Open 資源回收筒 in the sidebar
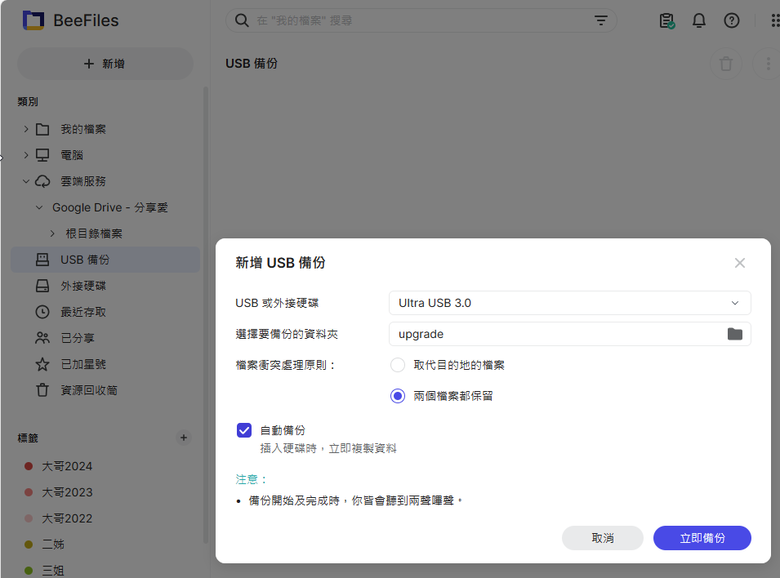 [89, 390]
